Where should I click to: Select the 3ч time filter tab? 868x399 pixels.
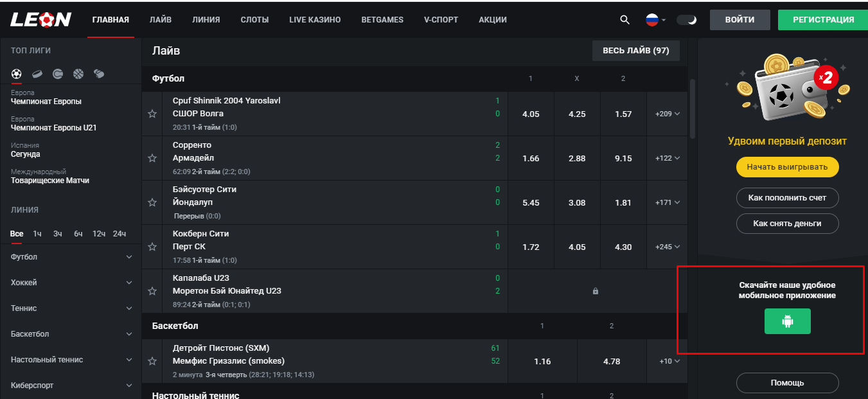58,234
